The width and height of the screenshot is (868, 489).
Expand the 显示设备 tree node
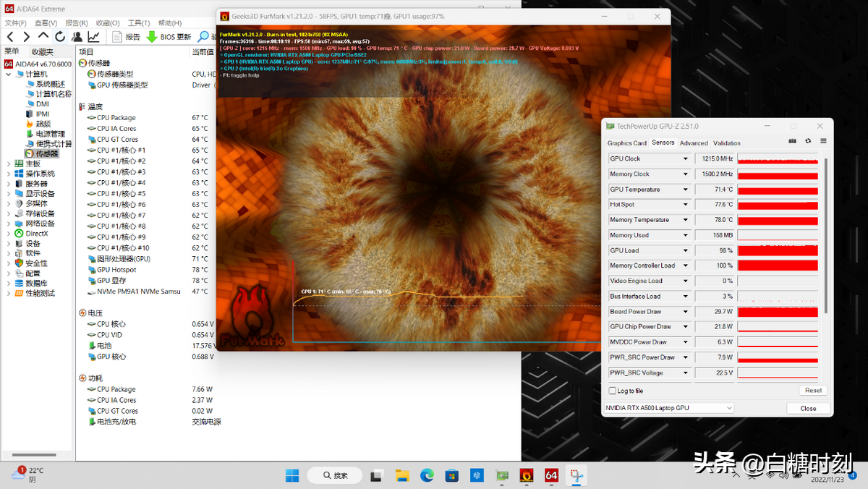coord(9,194)
